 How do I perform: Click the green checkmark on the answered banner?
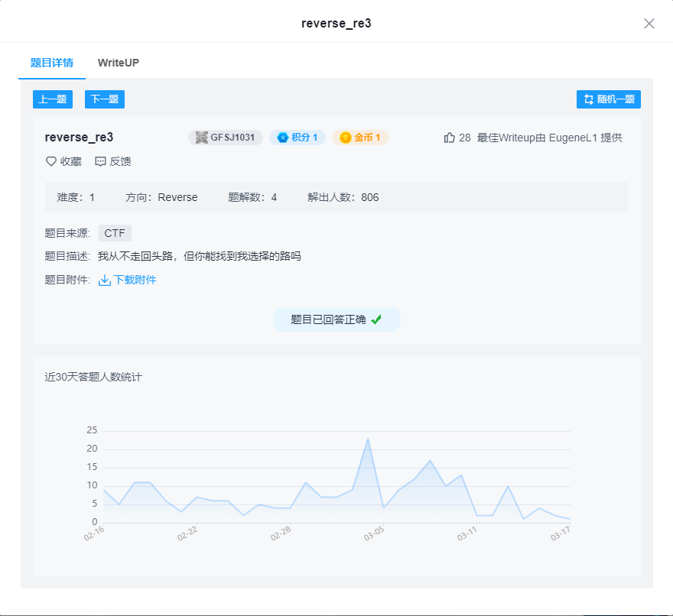376,319
